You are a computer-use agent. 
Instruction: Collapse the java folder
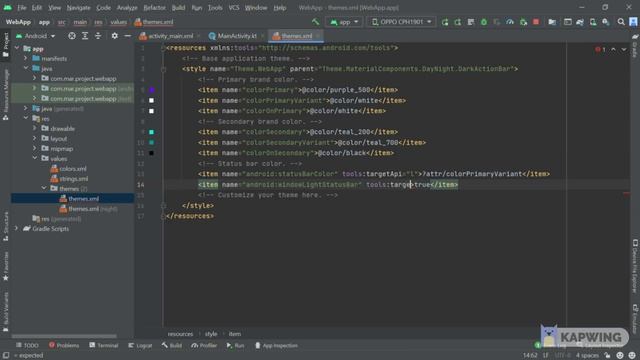(x=26, y=69)
